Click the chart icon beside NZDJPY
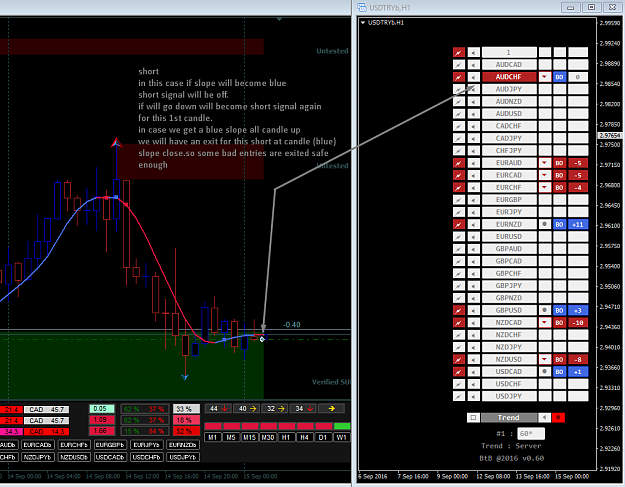The height and width of the screenshot is (487, 625). (x=459, y=347)
